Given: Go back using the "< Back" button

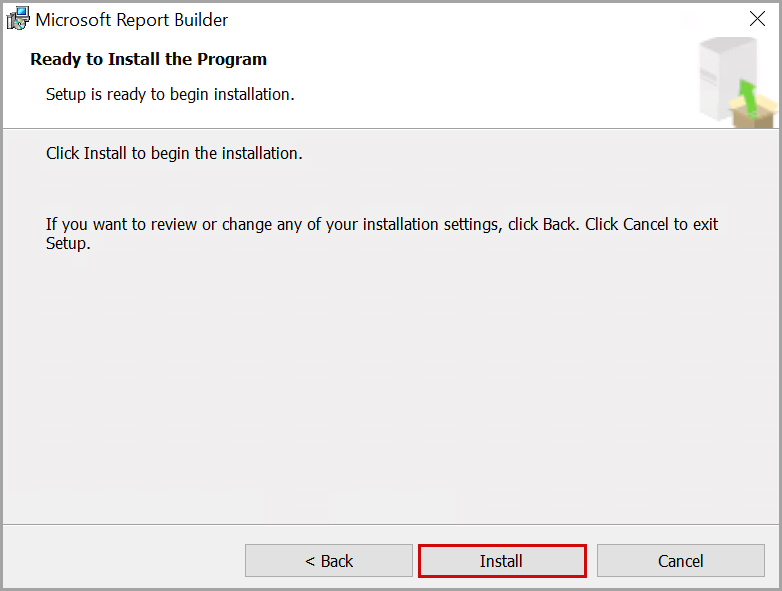Looking at the screenshot, I should 329,561.
